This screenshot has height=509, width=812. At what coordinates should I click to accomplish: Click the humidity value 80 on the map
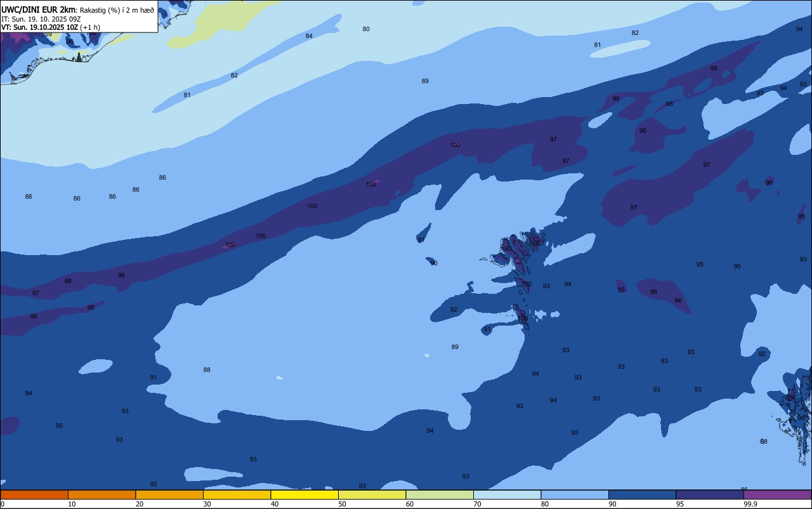(366, 29)
